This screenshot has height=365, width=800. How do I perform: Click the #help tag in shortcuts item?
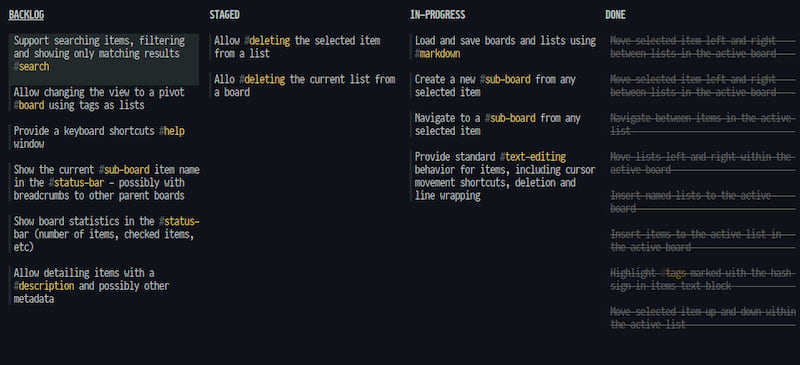coord(172,131)
